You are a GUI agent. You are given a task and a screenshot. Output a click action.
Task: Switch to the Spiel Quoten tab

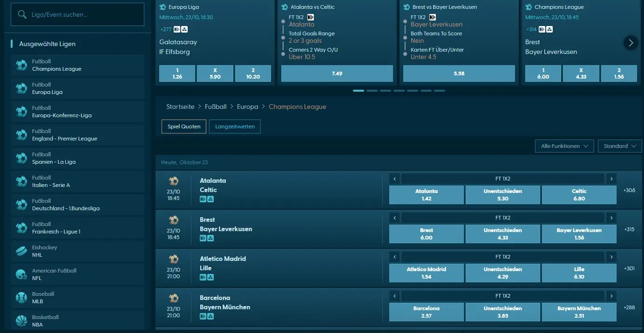184,127
